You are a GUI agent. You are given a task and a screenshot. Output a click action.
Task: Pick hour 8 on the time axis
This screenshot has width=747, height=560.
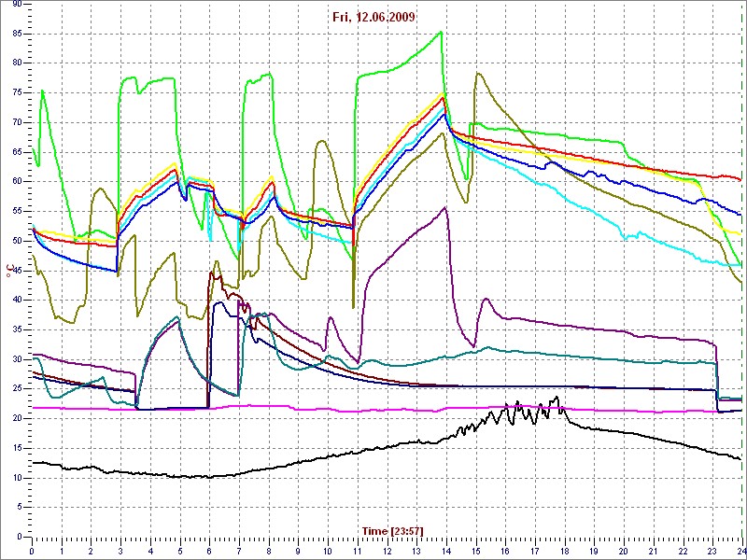point(269,551)
